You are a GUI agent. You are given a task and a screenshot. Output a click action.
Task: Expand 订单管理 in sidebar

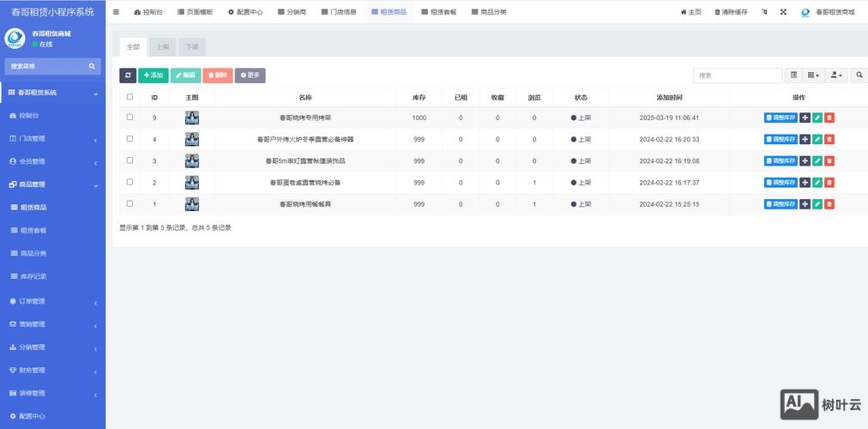coord(52,301)
